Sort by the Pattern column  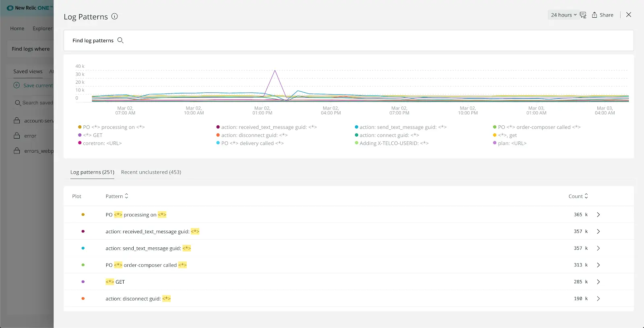pos(117,196)
